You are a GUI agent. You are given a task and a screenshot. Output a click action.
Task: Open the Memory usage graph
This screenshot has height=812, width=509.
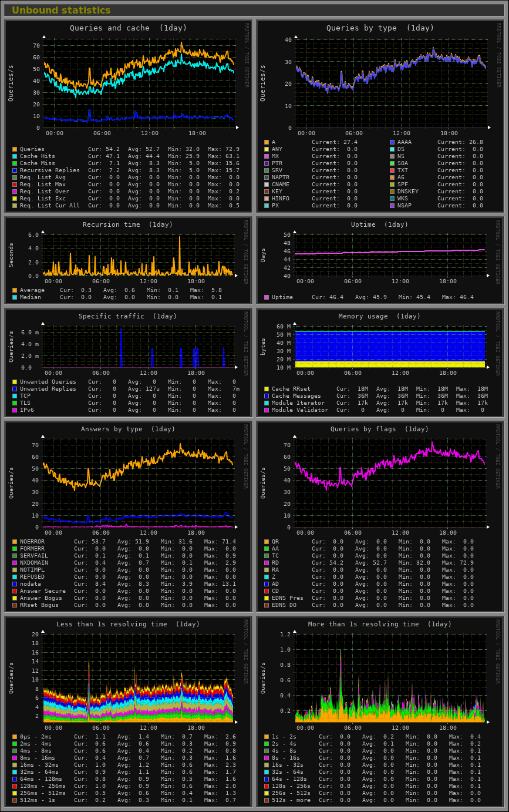pos(380,363)
